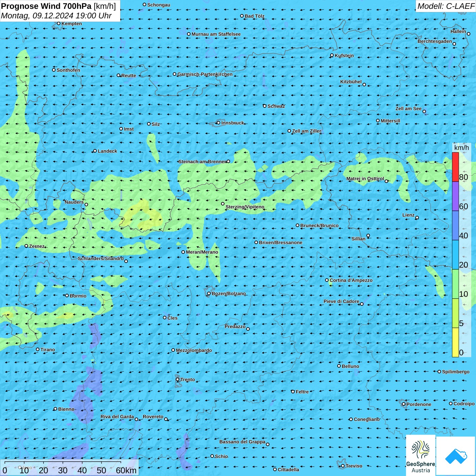This screenshot has width=476, height=476.
Task: Click the Berchtesgaden label
Action: [435, 41]
